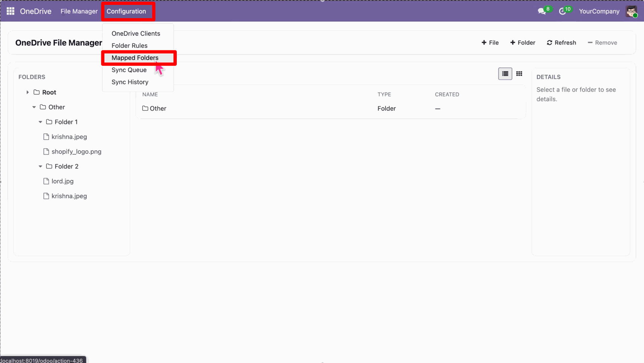Expand the Root folder arrow
The width and height of the screenshot is (644, 363).
coord(28,92)
